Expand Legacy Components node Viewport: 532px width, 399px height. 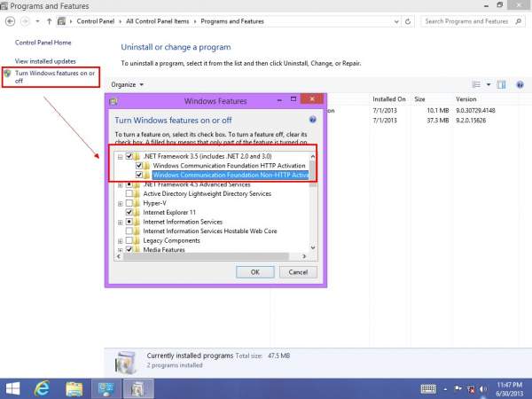coord(120,241)
